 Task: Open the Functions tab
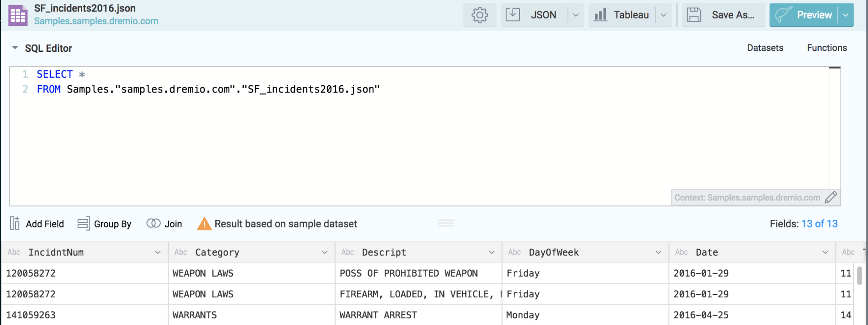click(x=826, y=48)
